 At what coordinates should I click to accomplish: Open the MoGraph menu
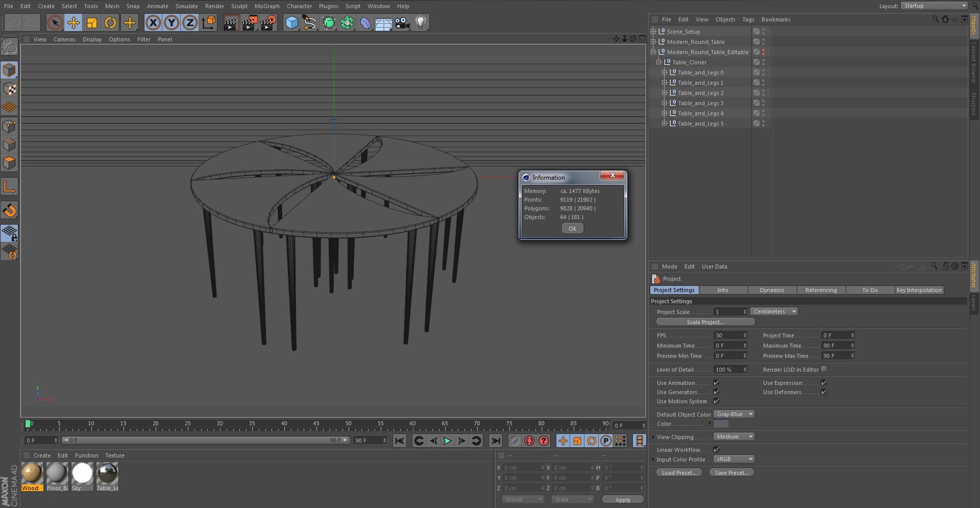coord(267,6)
